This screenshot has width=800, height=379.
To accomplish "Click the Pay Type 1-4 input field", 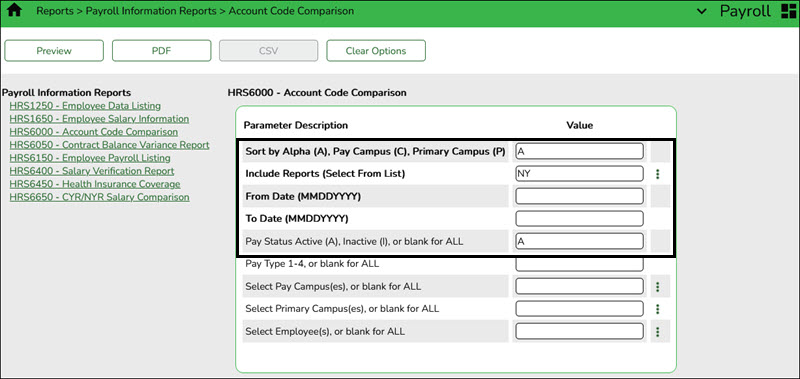I will pyautogui.click(x=580, y=264).
